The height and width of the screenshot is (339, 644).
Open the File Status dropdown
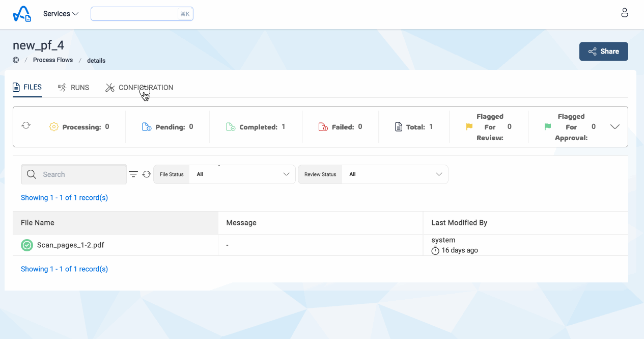(x=242, y=174)
